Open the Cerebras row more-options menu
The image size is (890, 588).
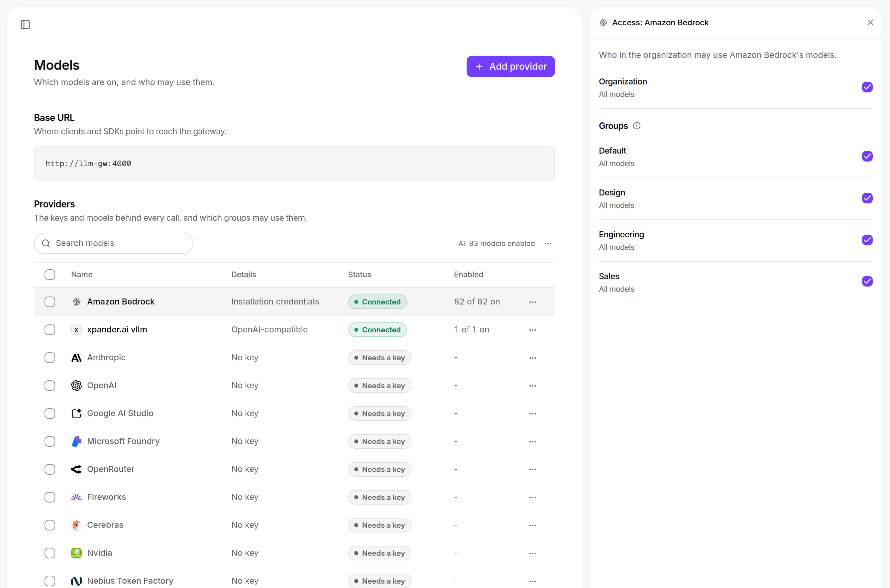coord(533,526)
